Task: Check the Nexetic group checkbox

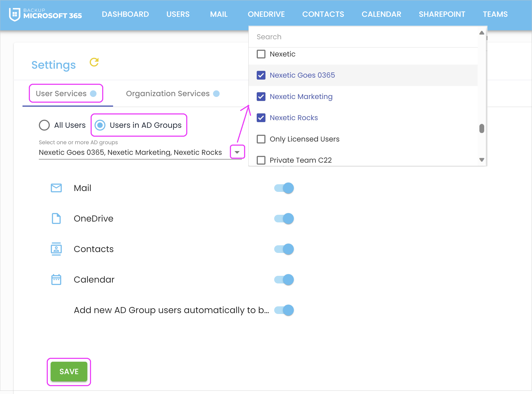Action: (261, 54)
